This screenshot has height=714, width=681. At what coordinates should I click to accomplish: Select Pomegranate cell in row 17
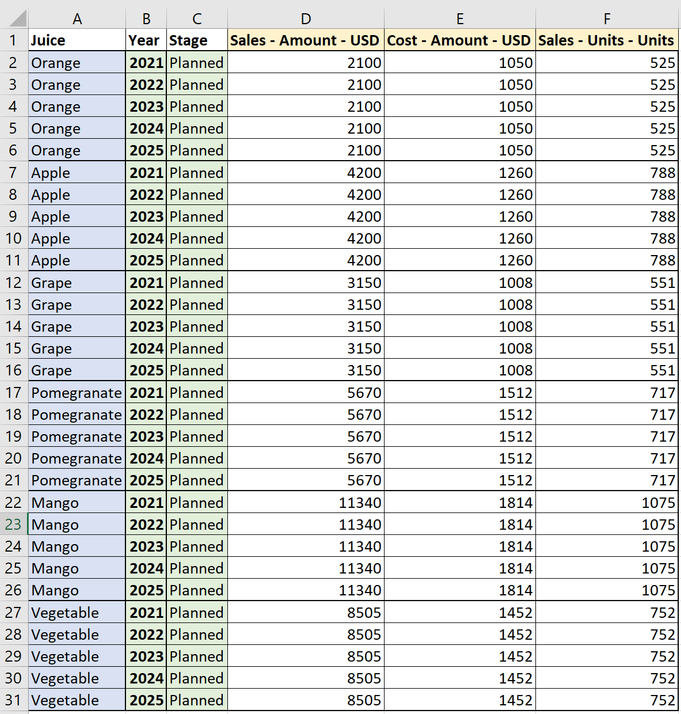click(77, 393)
